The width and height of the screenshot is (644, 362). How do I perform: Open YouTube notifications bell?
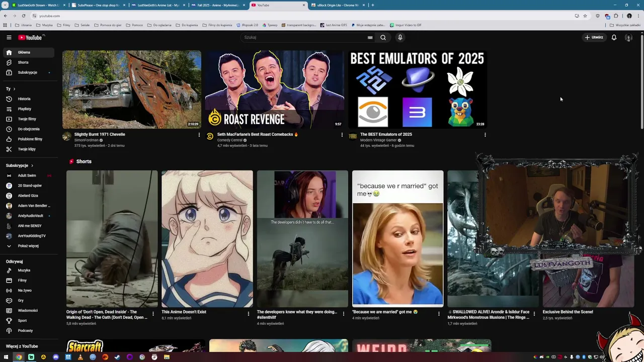pyautogui.click(x=614, y=37)
